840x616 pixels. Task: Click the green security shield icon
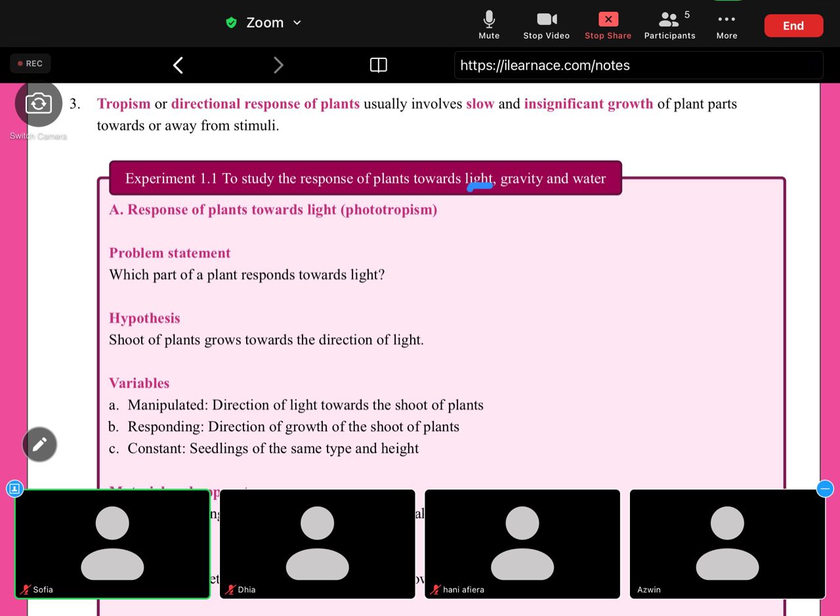231,22
